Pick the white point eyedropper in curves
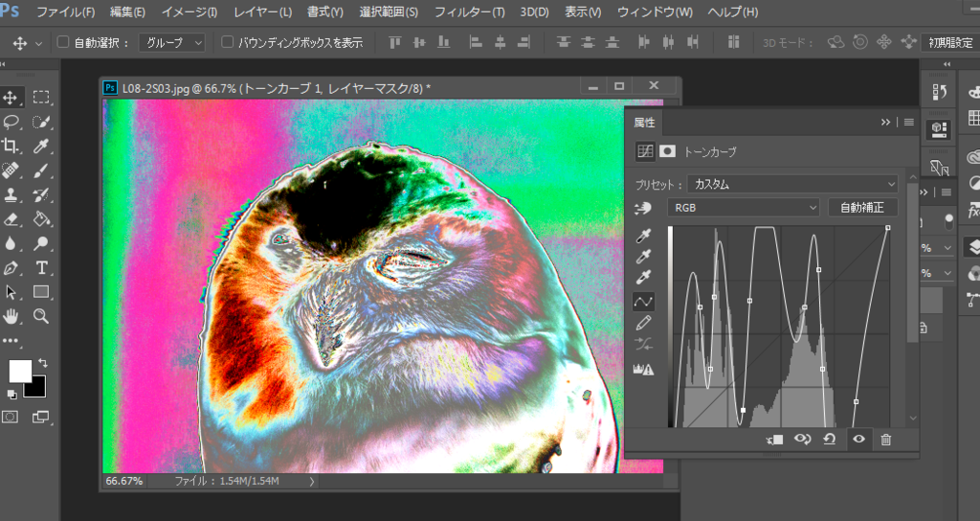 click(643, 278)
